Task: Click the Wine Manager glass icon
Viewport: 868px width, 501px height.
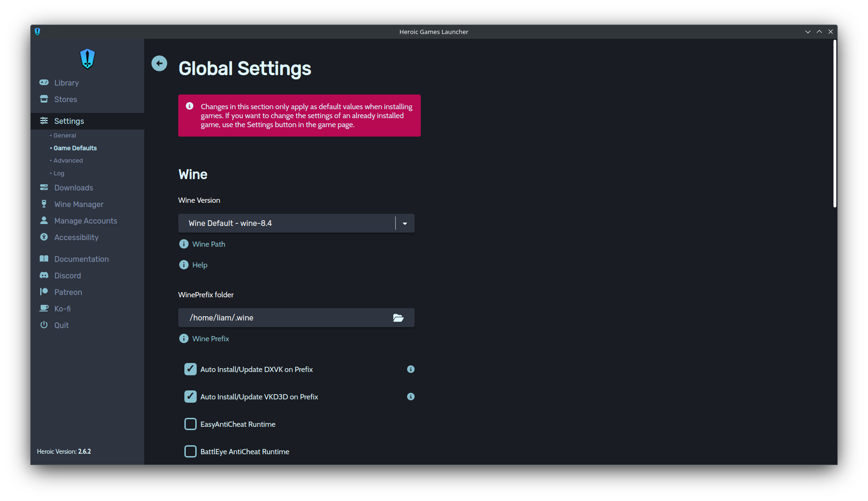Action: click(x=44, y=204)
